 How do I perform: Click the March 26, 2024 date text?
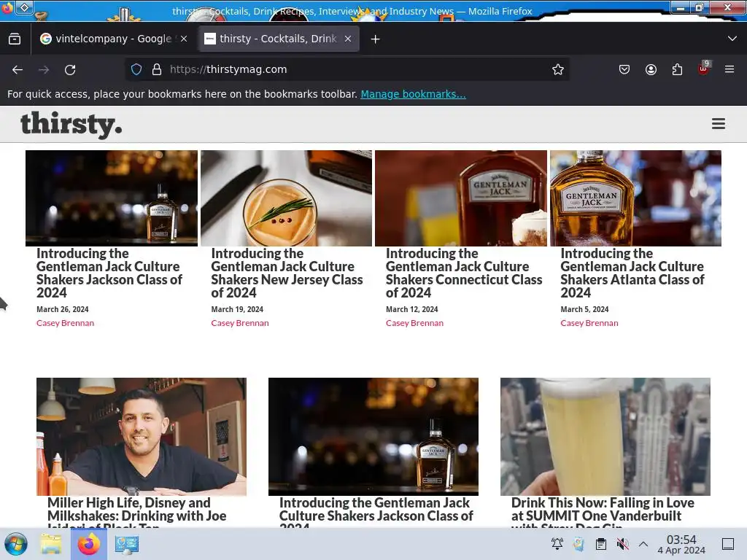coord(63,309)
